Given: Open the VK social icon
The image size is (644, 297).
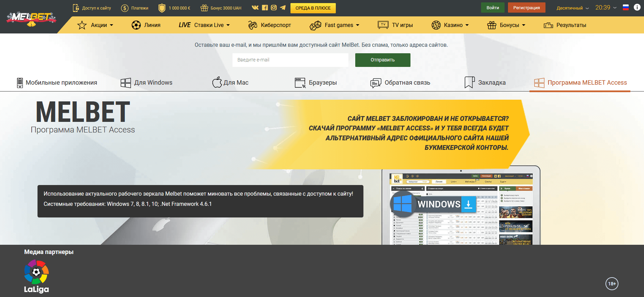Looking at the screenshot, I should click(255, 8).
